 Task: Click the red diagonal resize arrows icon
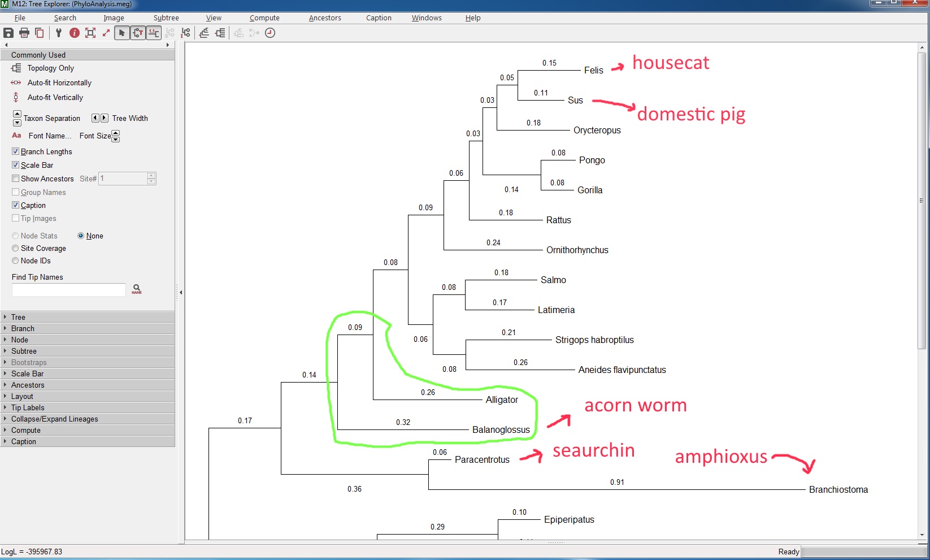point(106,33)
